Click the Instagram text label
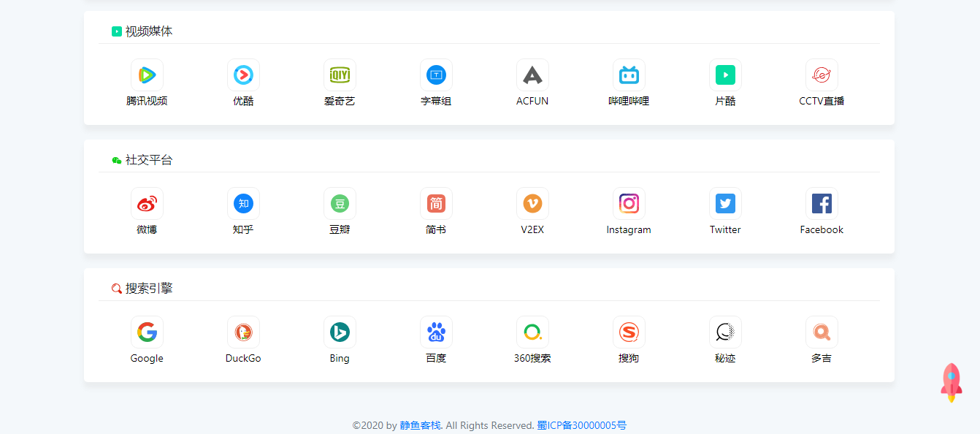Image resolution: width=980 pixels, height=434 pixels. point(629,229)
